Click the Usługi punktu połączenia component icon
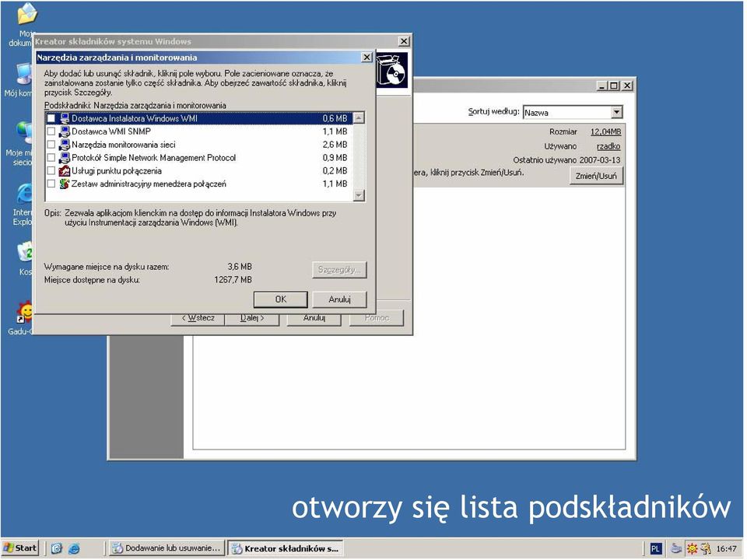This screenshot has width=747, height=560. 65,171
